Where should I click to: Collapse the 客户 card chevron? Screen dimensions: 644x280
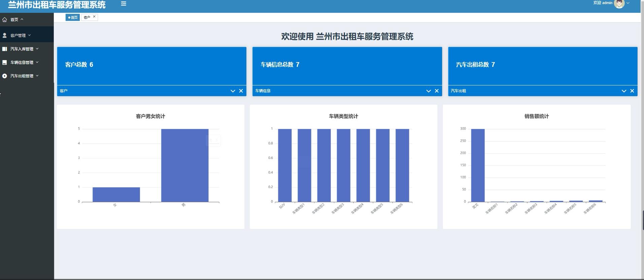233,91
